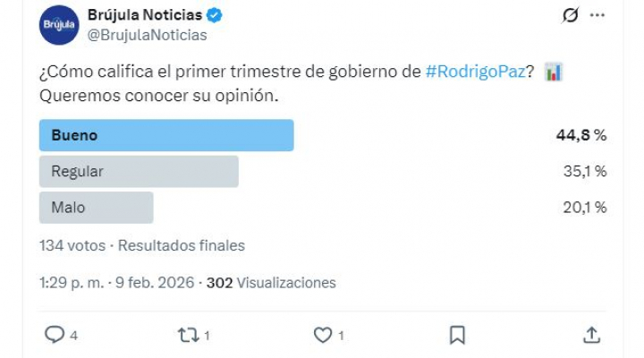The image size is (644, 358).
Task: Click the Brújula profile avatar
Action: pos(59,25)
